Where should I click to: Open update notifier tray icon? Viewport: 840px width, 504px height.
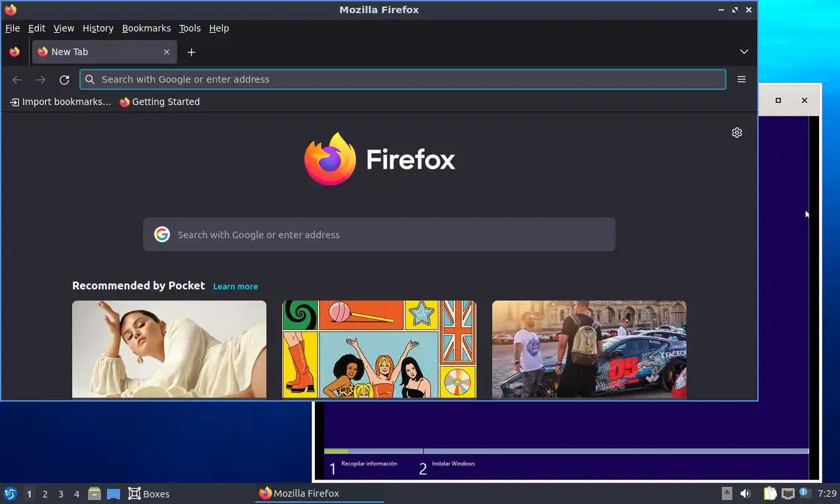coord(805,493)
